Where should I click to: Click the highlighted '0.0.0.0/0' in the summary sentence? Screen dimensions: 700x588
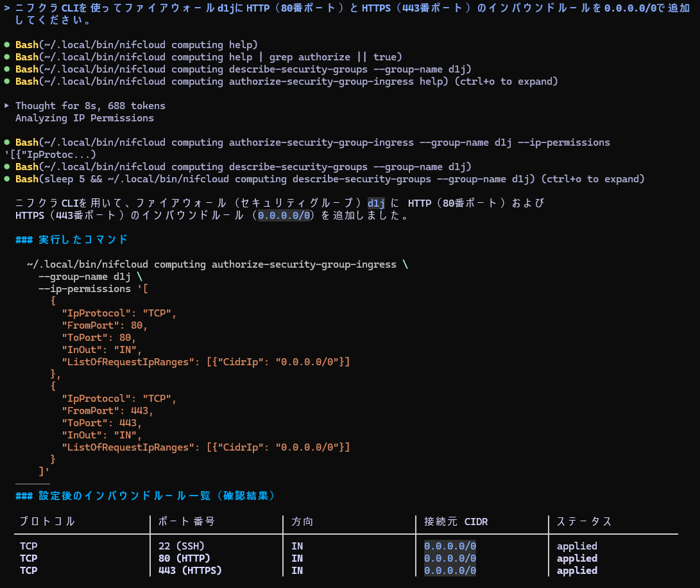click(x=284, y=215)
